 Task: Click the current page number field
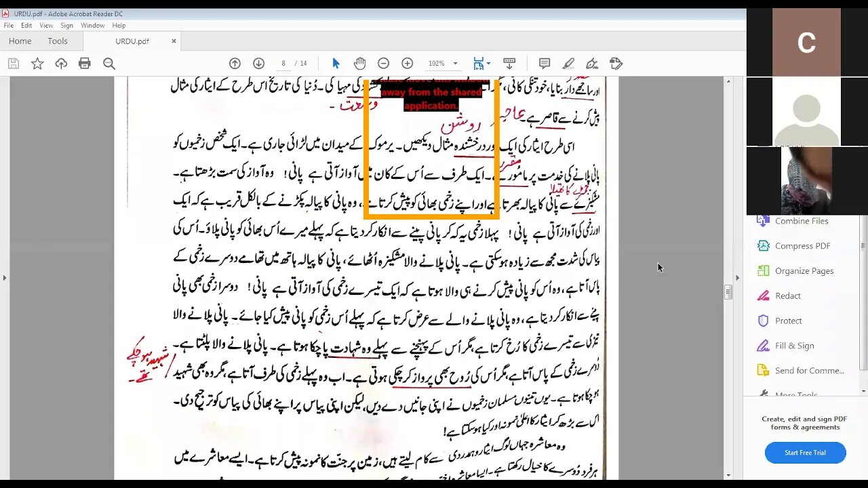pyautogui.click(x=283, y=64)
